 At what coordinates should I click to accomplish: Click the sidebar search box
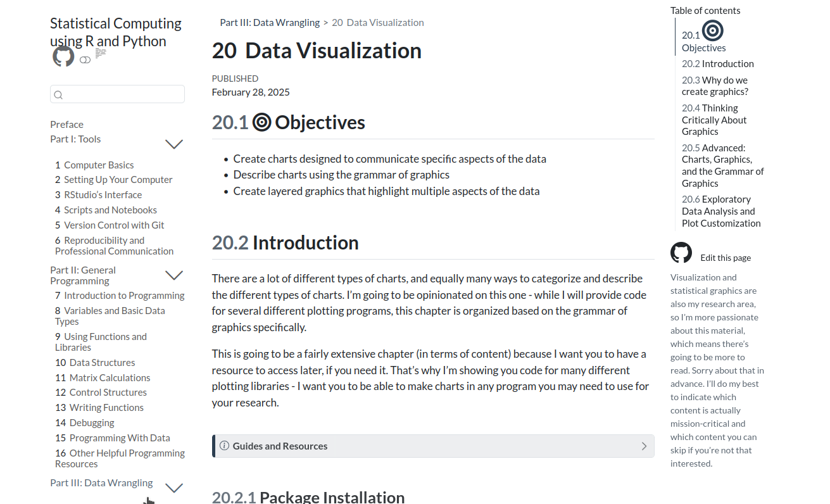click(117, 94)
